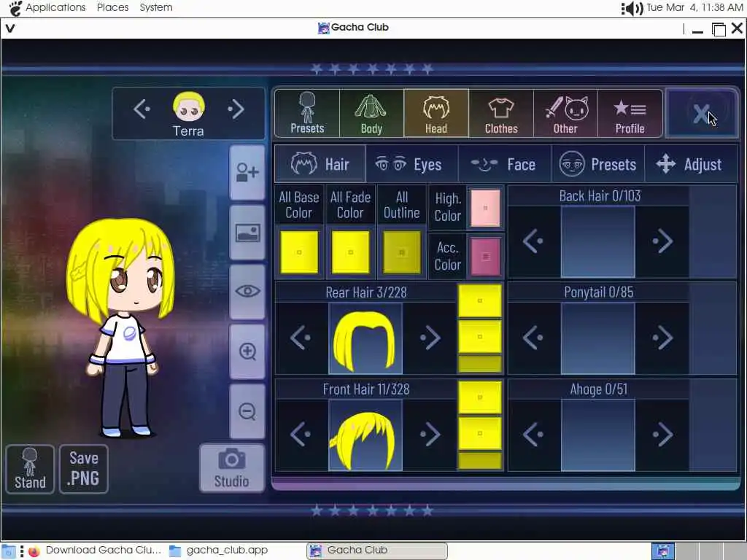
Task: Click the Front Hair preview thumbnail
Action: coord(365,435)
